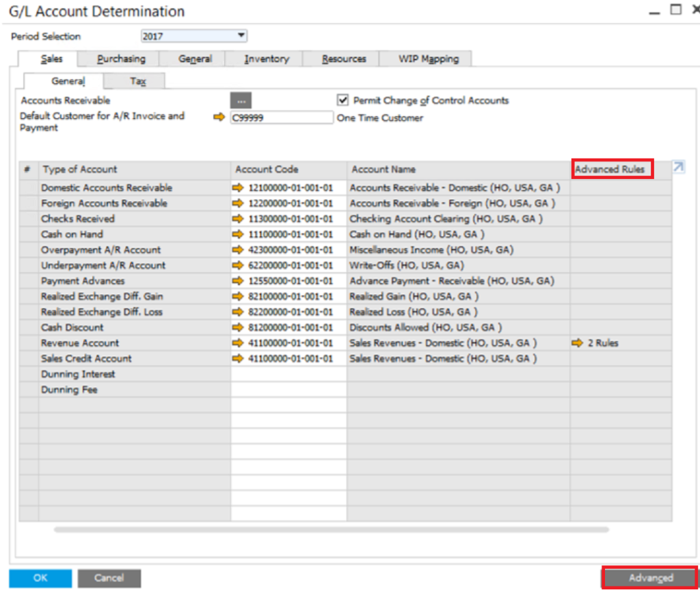The width and height of the screenshot is (700, 592).
Task: Click drill-down arrow next to customer C99999
Action: (219, 117)
